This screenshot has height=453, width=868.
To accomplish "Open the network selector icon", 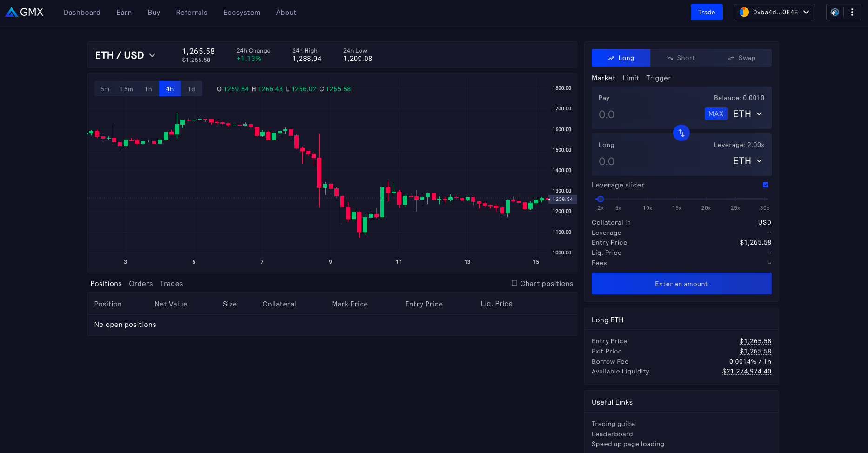I will pos(835,13).
